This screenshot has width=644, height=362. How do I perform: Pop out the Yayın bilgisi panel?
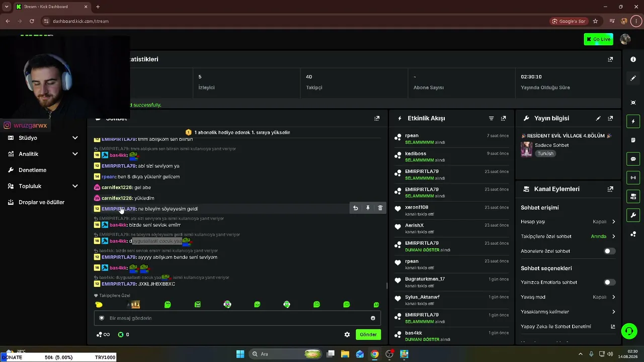click(610, 119)
